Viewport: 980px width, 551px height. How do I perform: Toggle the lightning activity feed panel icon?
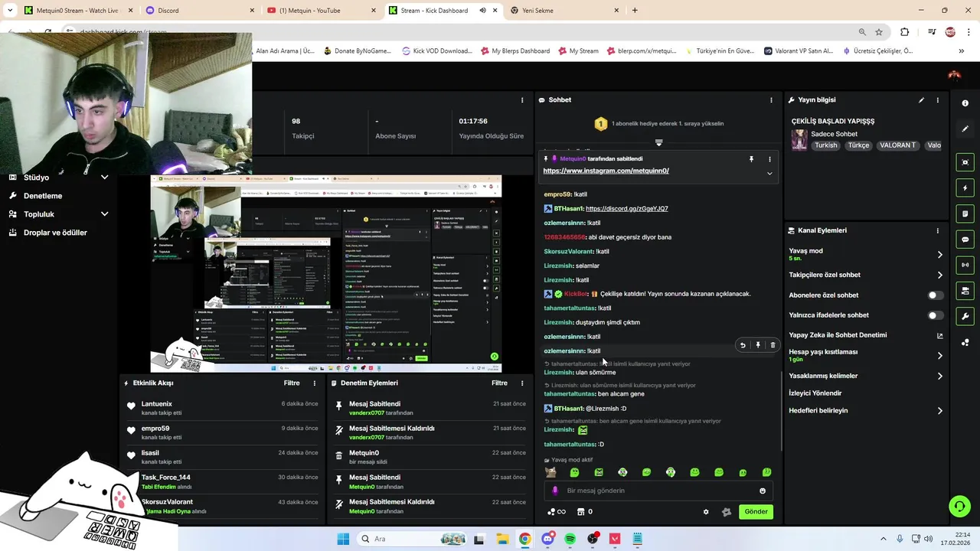965,188
